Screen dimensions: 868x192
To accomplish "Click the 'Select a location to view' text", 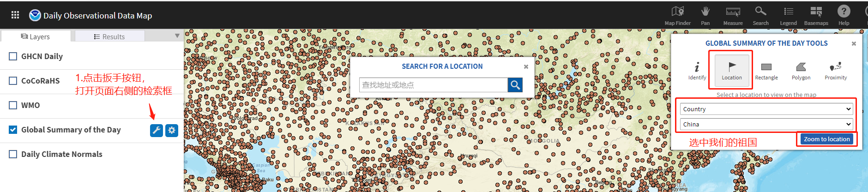I will 766,95.
